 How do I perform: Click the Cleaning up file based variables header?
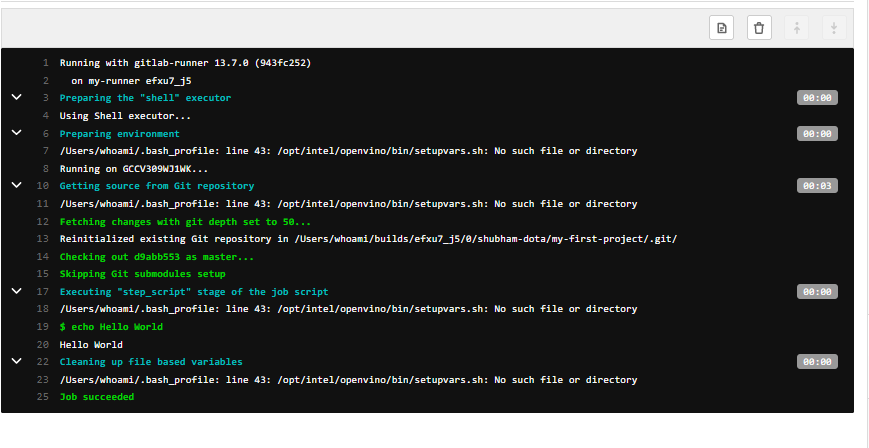point(151,362)
